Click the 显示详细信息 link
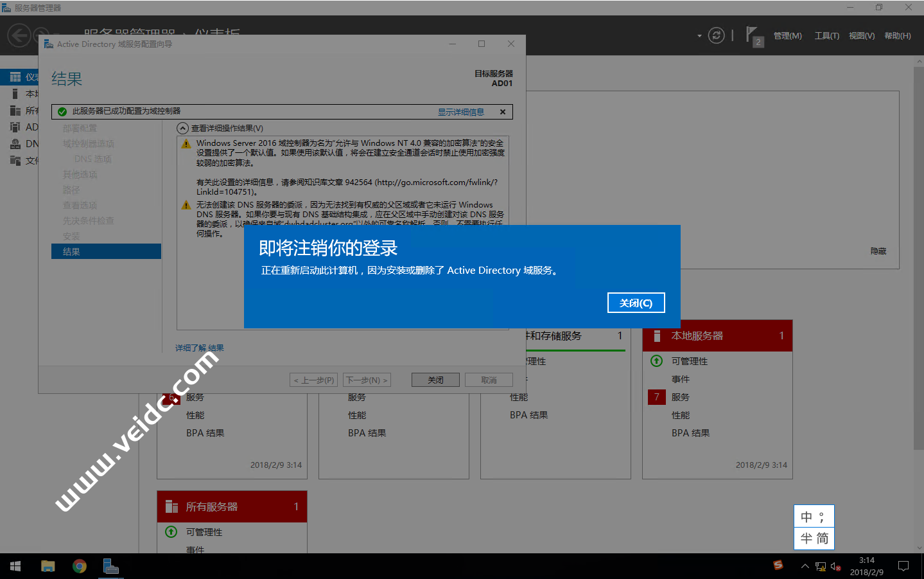This screenshot has width=924, height=579. point(460,112)
